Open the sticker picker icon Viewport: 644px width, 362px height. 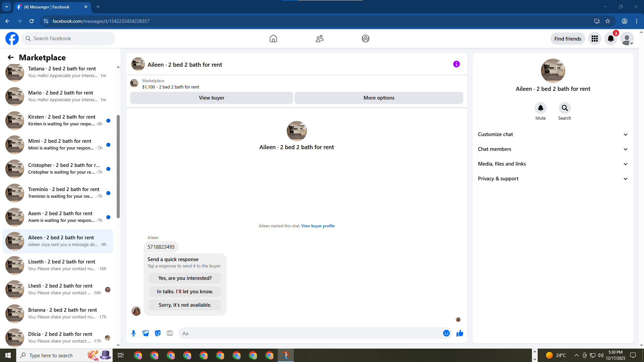click(158, 333)
